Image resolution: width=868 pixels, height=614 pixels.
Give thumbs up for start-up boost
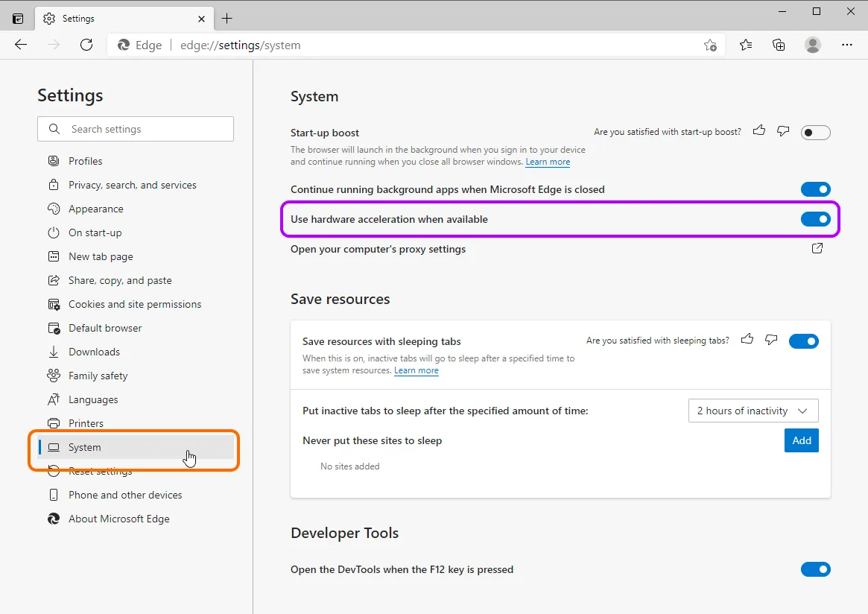pyautogui.click(x=759, y=130)
